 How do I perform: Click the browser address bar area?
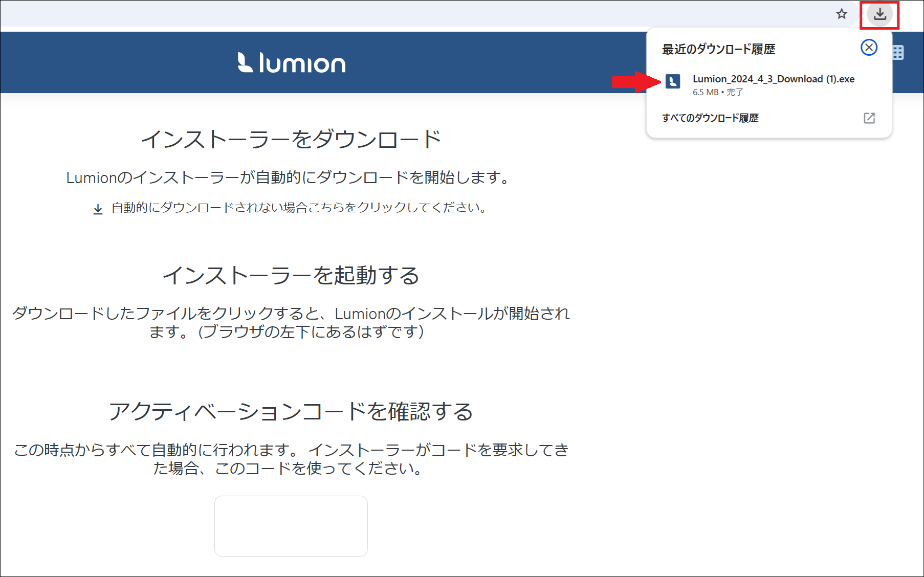pos(409,14)
